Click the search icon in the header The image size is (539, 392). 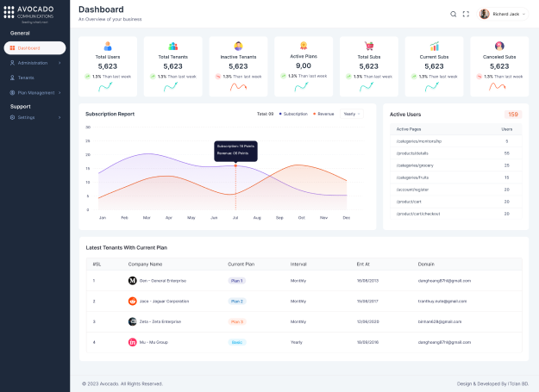tap(454, 14)
